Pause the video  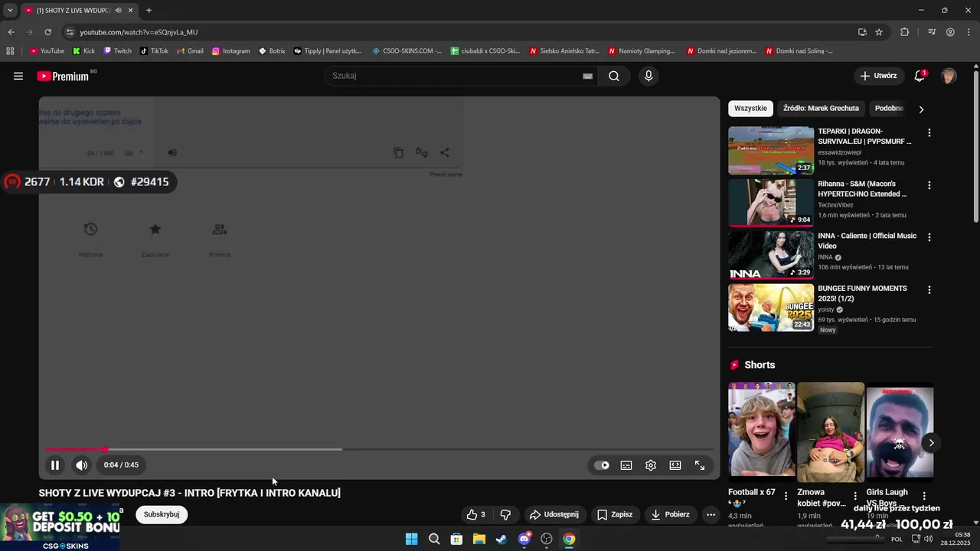pyautogui.click(x=55, y=465)
